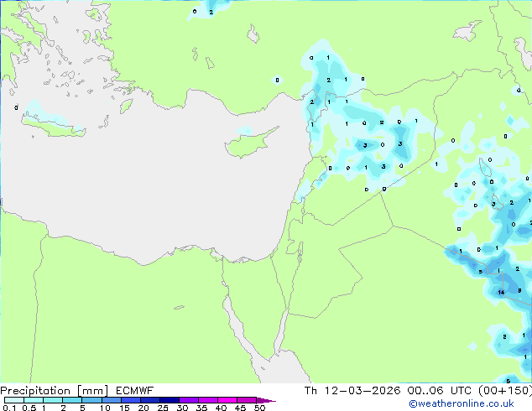The height and width of the screenshot is (411, 532).
Task: Select the navy swatch between 25 and 30
Action: click(170, 400)
